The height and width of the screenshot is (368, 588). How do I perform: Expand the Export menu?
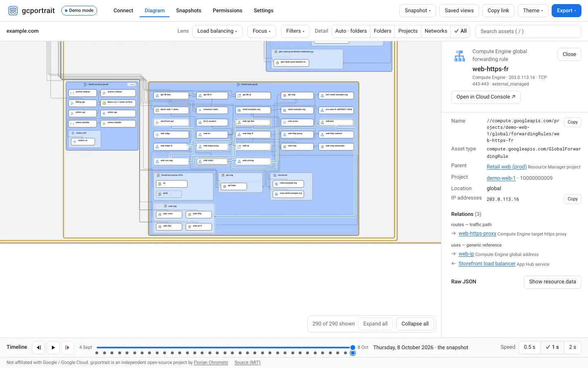(x=566, y=11)
